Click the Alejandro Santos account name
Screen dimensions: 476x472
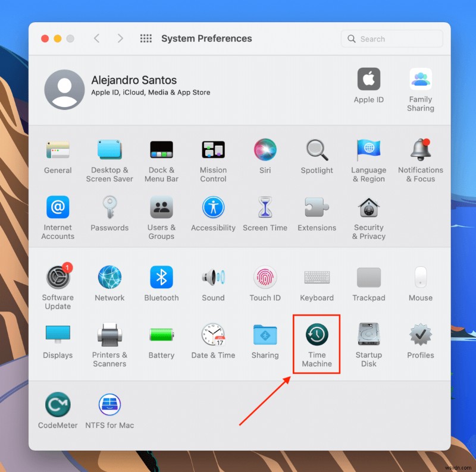[134, 80]
